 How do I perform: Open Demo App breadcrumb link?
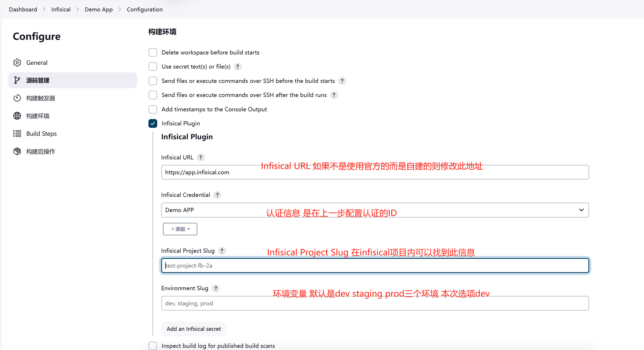[99, 10]
